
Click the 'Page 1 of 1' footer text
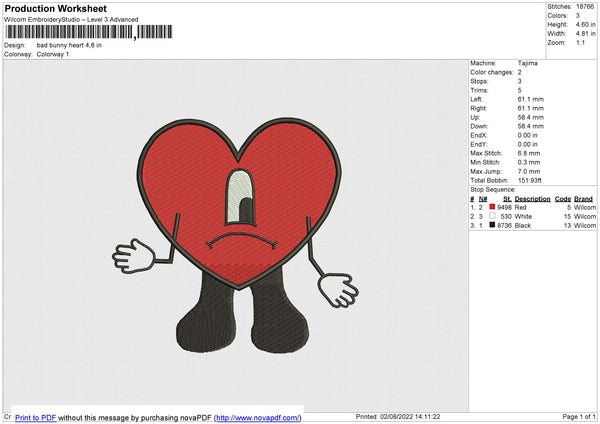pyautogui.click(x=579, y=417)
